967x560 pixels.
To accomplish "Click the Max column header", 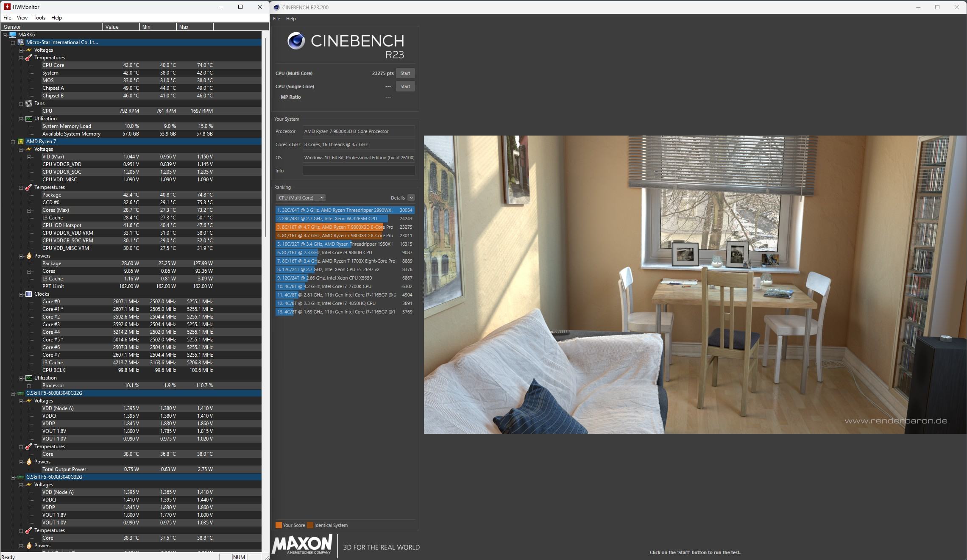I will coord(195,27).
